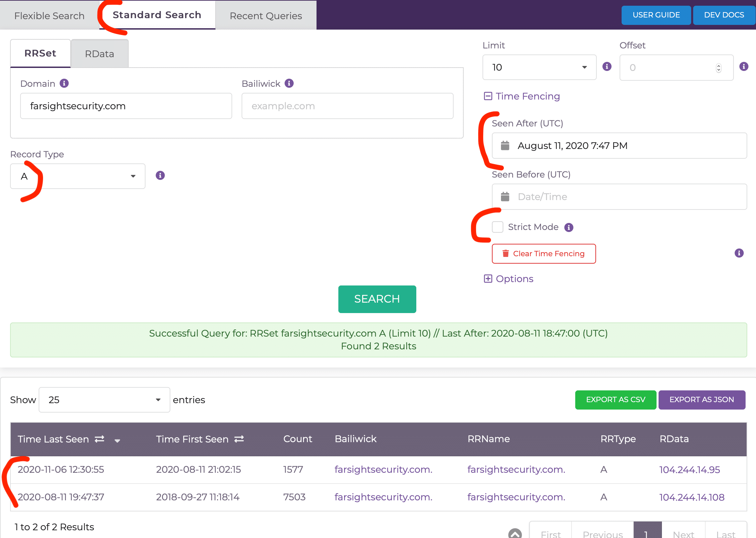Open RData link 104.244.14.108
The image size is (756, 538).
692,497
